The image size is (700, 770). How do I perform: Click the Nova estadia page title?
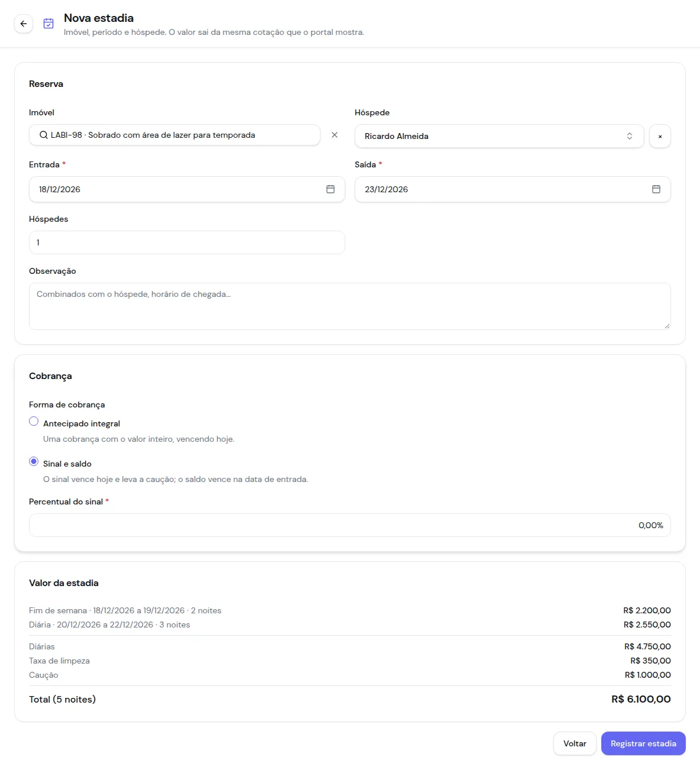coord(99,18)
